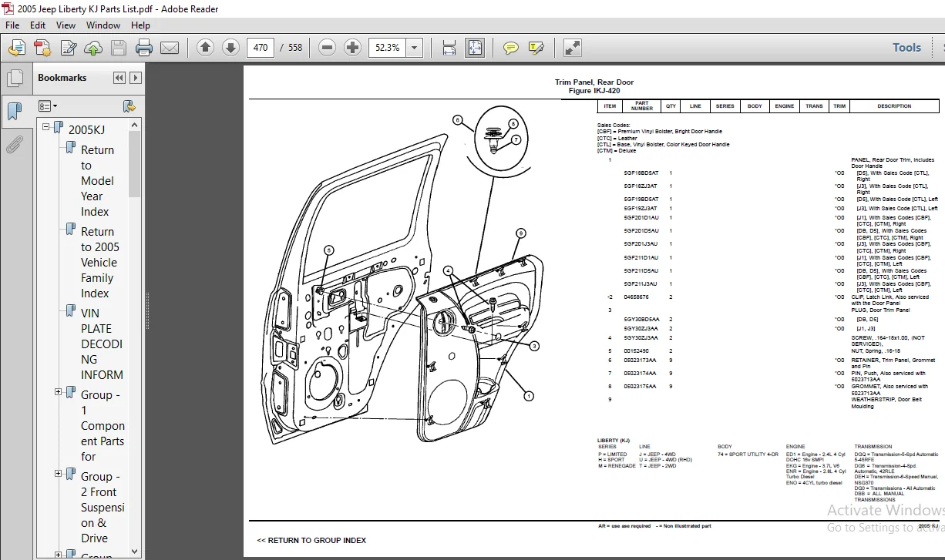Click part number 05023173AA in the list
The image size is (945, 560).
tap(641, 360)
